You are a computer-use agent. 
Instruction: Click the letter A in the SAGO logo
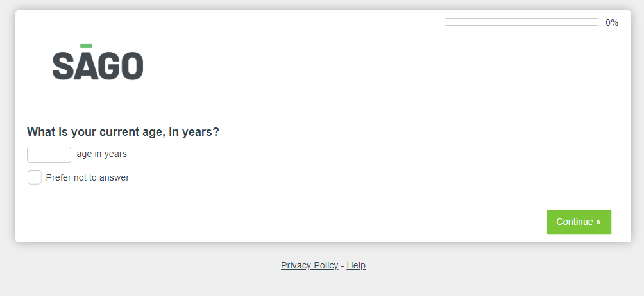pos(85,67)
